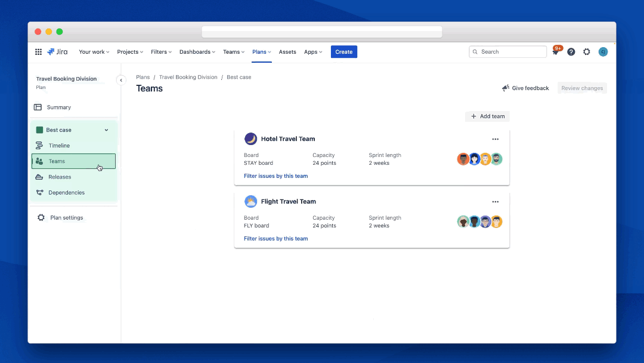Collapse the Best case scenario chevron
Image resolution: width=644 pixels, height=363 pixels.
click(106, 130)
